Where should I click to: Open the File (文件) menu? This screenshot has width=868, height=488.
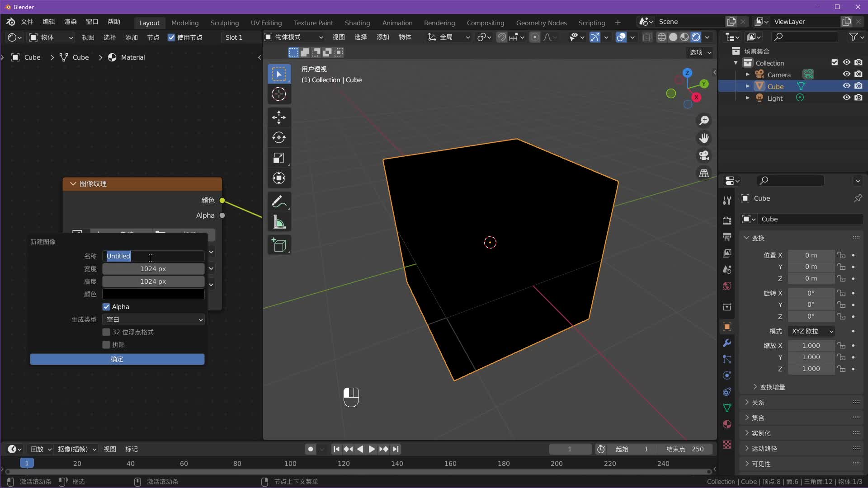click(x=27, y=22)
